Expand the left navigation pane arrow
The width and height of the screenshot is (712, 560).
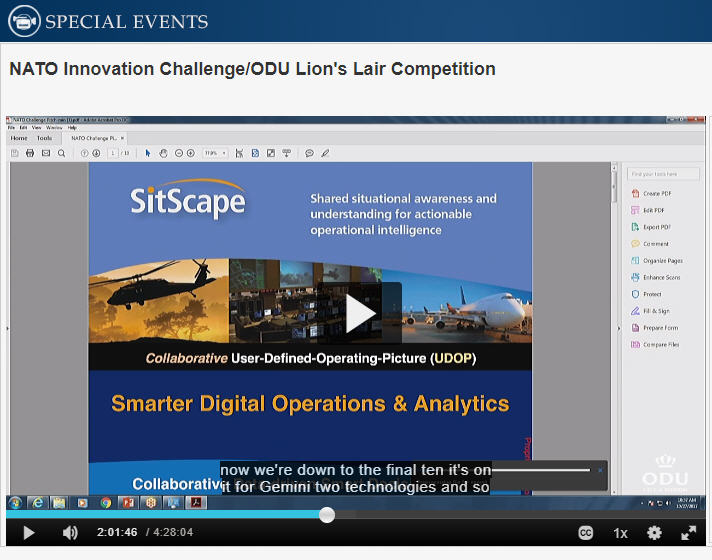8,328
